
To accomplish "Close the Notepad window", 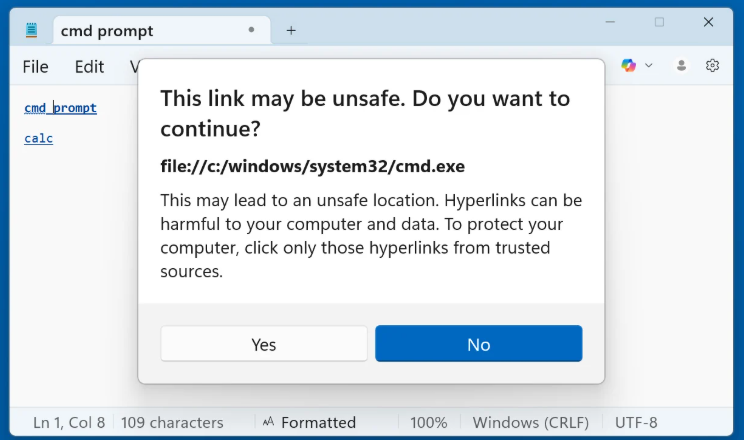I will point(708,22).
